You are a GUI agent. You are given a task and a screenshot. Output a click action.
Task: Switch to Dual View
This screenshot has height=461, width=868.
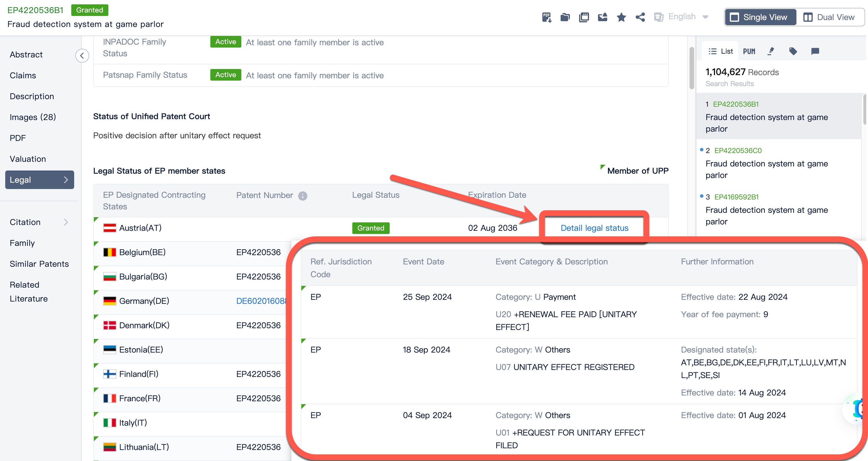point(829,17)
